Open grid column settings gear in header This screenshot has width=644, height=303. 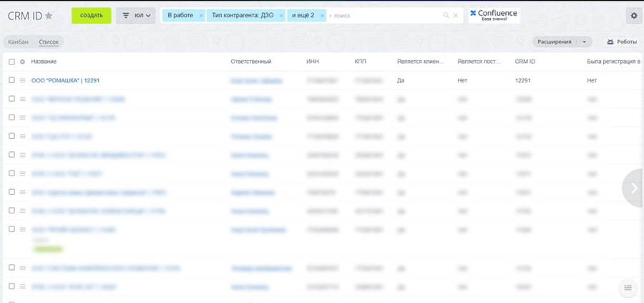point(22,62)
